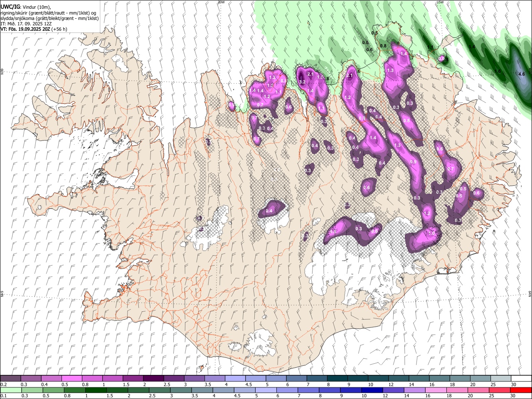Screen dimensions: 532x399
Task: Click the snow legend swatch labeled 0.4
Action: click(x=51, y=379)
